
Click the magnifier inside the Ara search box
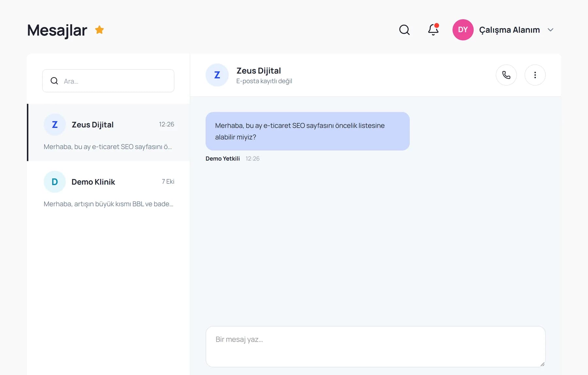click(54, 81)
